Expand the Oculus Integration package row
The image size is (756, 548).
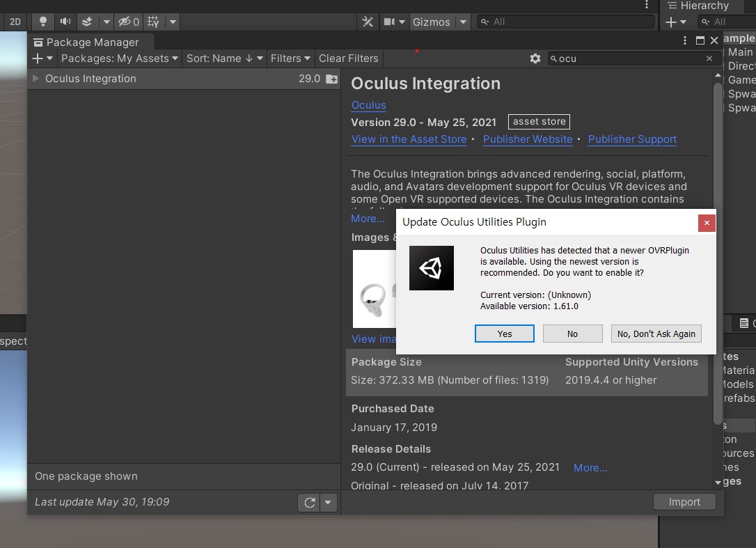pyautogui.click(x=36, y=78)
